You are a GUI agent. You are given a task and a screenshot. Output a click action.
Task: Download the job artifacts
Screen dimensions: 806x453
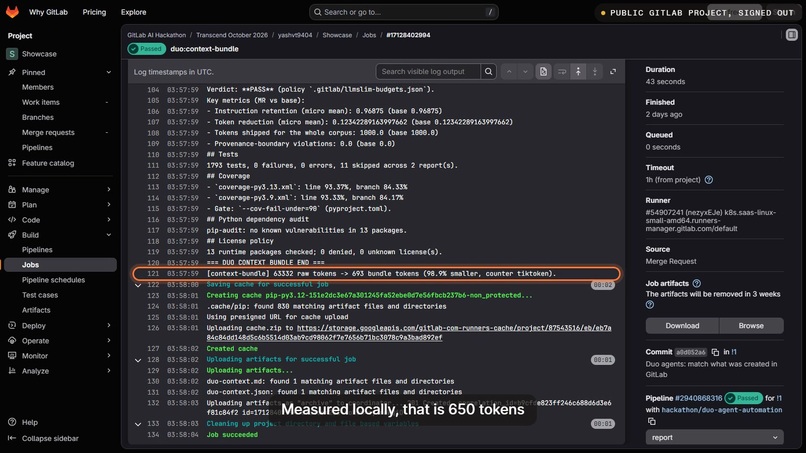[x=682, y=325]
